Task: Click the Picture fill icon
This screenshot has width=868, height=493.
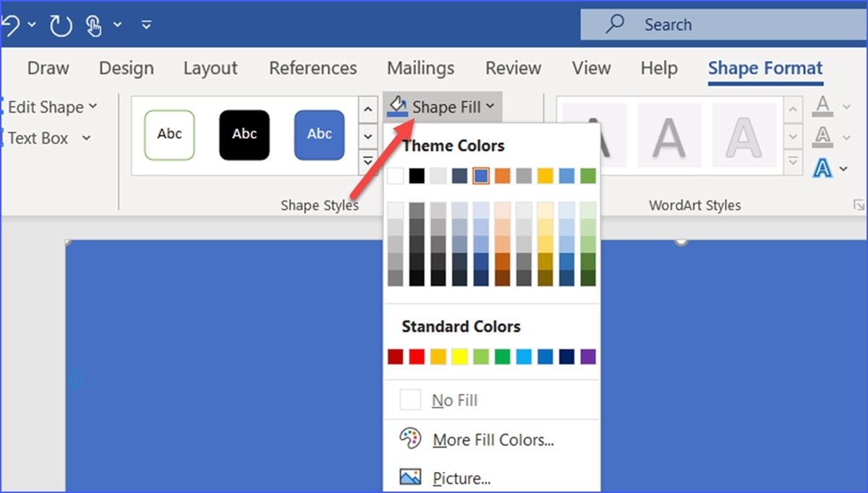Action: tap(410, 478)
